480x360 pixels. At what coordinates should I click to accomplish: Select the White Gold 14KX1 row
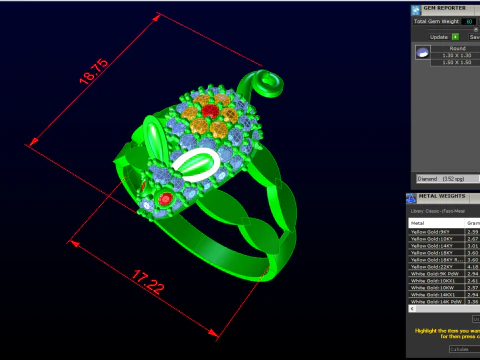(x=444, y=295)
